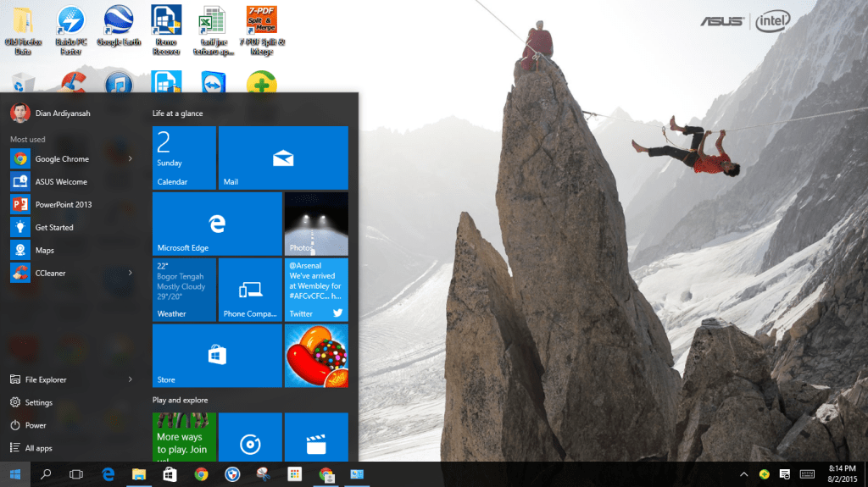
Task: Open the Groove Music tile
Action: pos(250,437)
